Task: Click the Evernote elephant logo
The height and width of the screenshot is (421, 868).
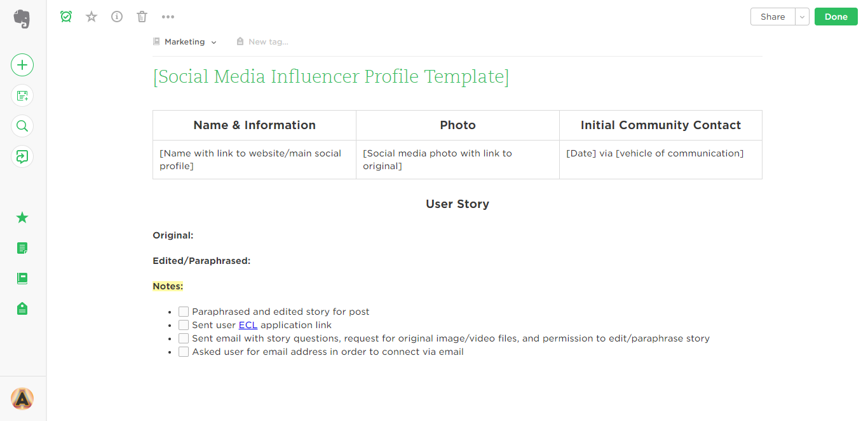Action: [x=22, y=18]
